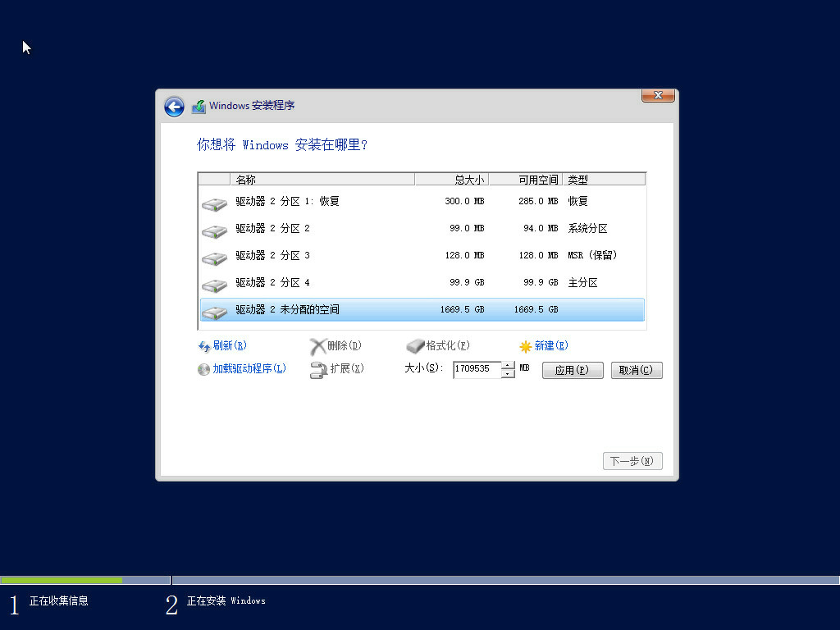840x630 pixels.
Task: Choose 格式化(F) to format
Action: pyautogui.click(x=448, y=345)
